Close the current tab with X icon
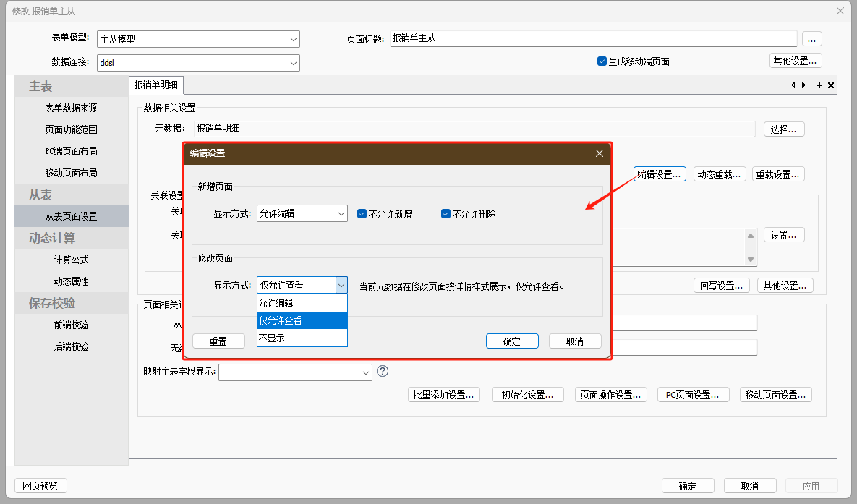The height and width of the screenshot is (504, 857). 831,85
